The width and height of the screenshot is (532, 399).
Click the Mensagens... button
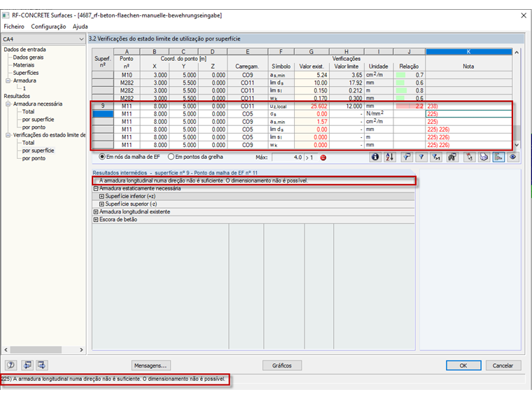point(150,365)
